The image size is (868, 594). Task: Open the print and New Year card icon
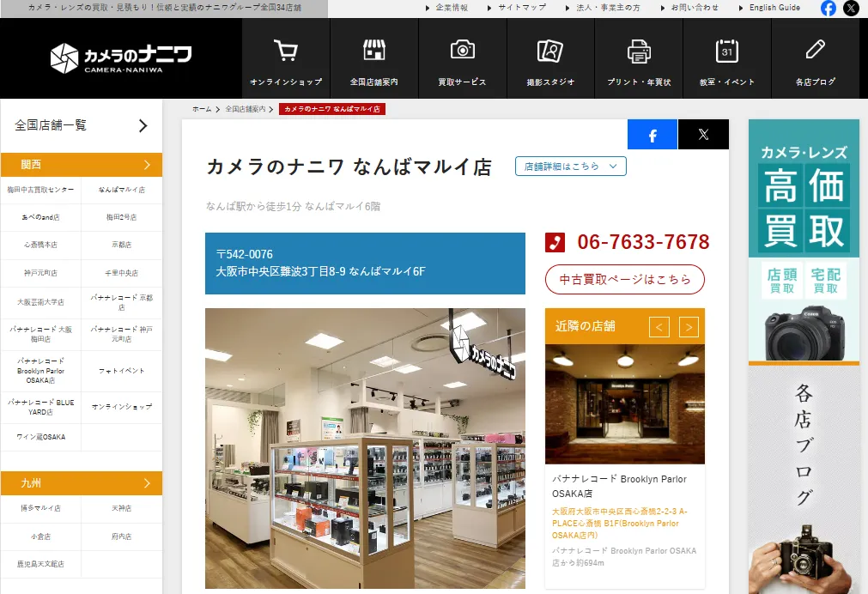[x=639, y=51]
